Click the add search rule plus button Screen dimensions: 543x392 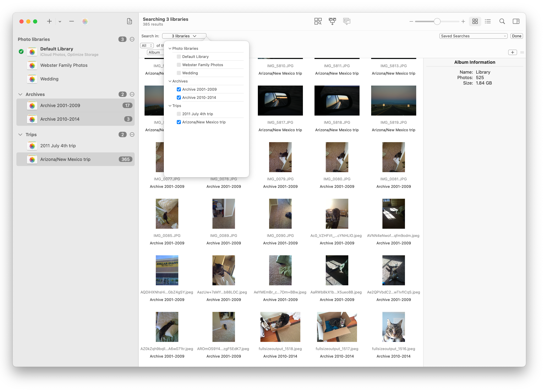click(512, 52)
